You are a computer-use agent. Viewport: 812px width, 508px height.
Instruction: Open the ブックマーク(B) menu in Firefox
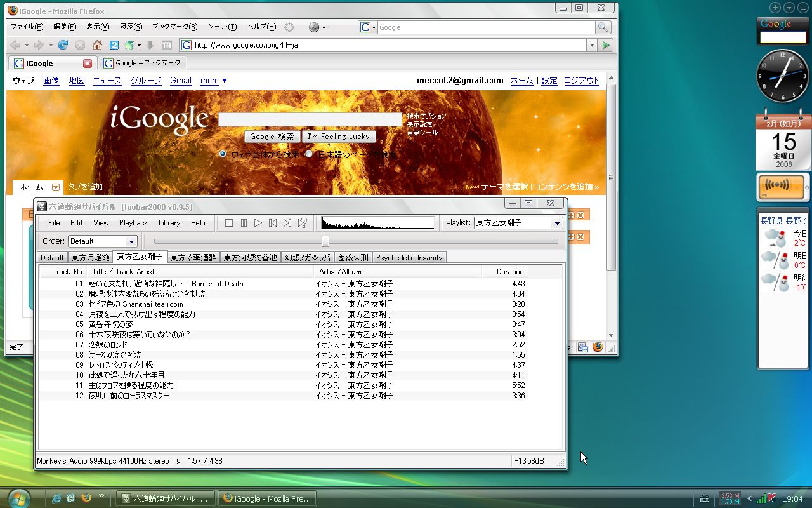point(174,27)
